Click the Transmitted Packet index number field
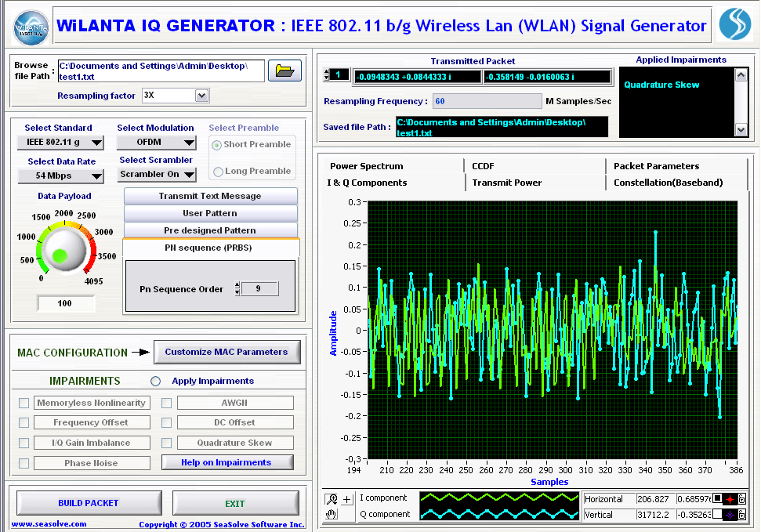 tap(339, 74)
